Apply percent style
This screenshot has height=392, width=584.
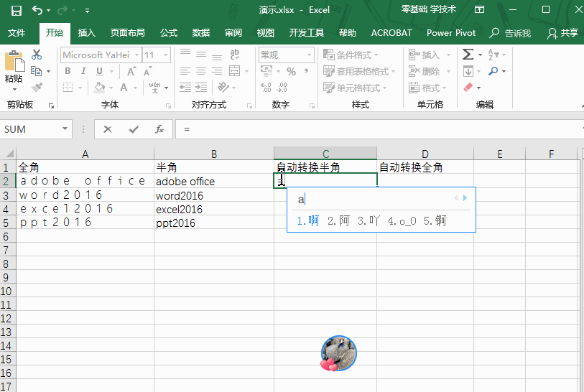click(x=291, y=71)
